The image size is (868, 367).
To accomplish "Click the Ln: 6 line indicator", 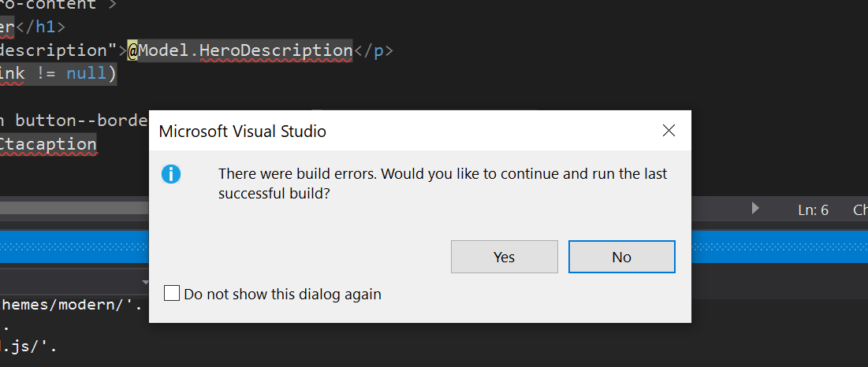I will (x=813, y=210).
